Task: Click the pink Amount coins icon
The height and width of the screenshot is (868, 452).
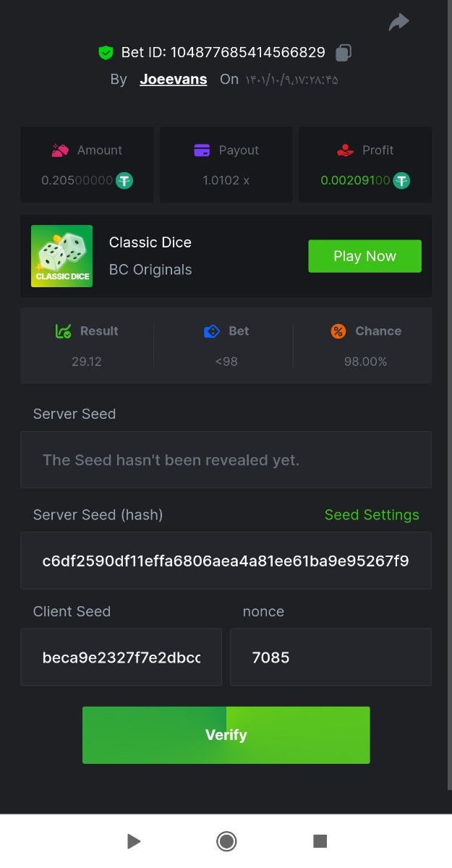Action: 60,150
